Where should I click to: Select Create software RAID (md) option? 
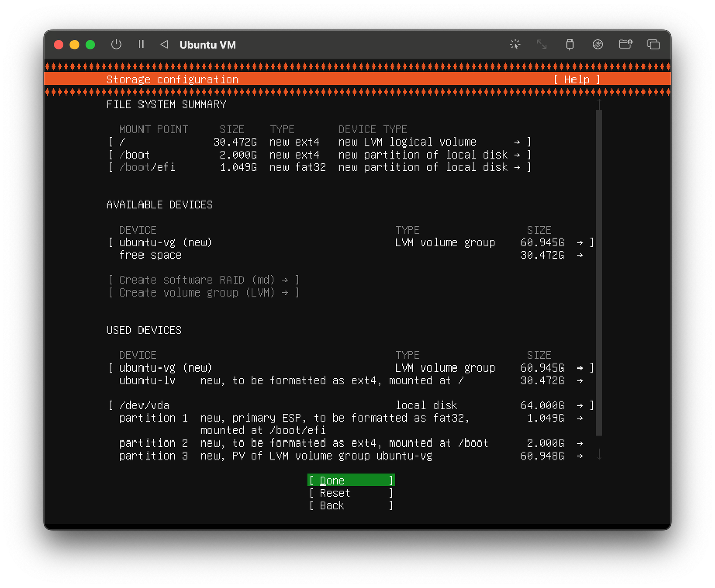click(x=204, y=280)
